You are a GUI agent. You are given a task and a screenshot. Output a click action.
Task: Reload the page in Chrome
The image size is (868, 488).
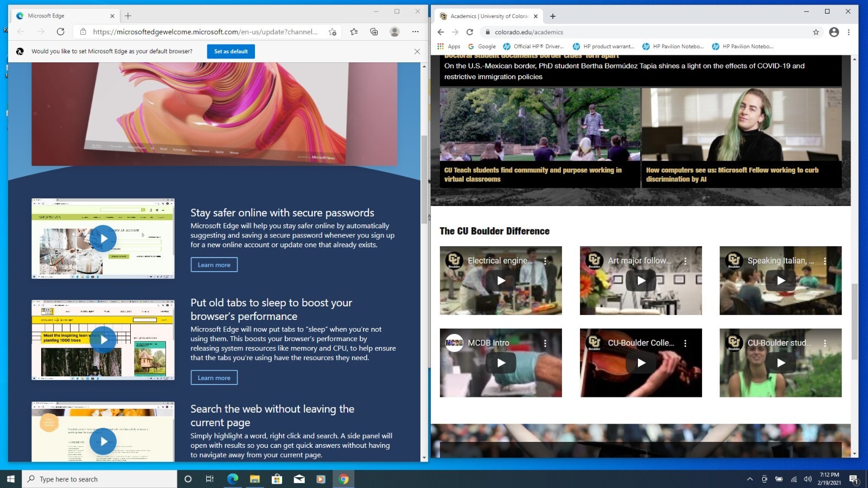470,32
